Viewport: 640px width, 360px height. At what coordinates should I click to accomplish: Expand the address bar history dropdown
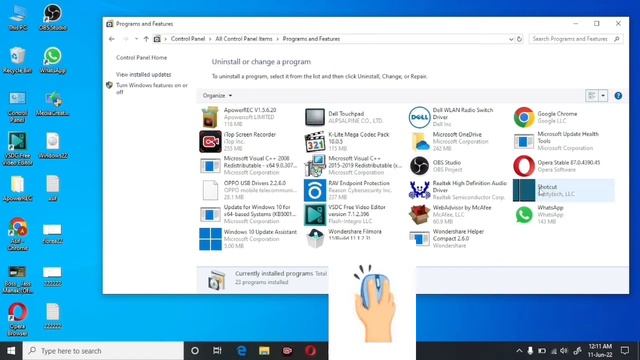pyautogui.click(x=511, y=39)
